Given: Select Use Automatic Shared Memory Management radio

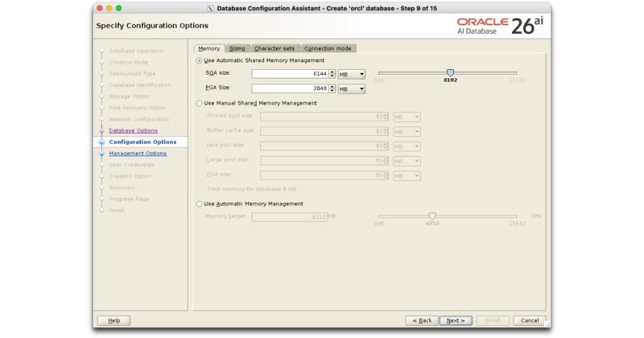Looking at the screenshot, I should (x=199, y=60).
